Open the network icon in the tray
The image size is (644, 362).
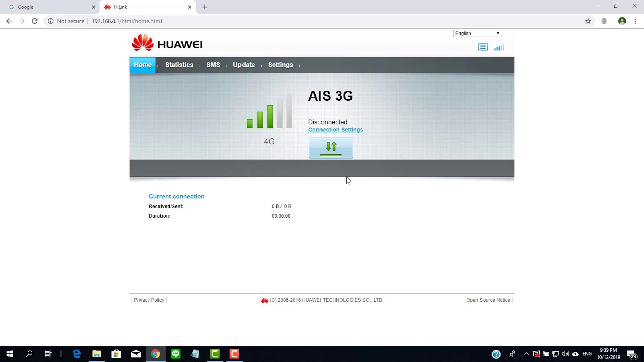pyautogui.click(x=556, y=354)
